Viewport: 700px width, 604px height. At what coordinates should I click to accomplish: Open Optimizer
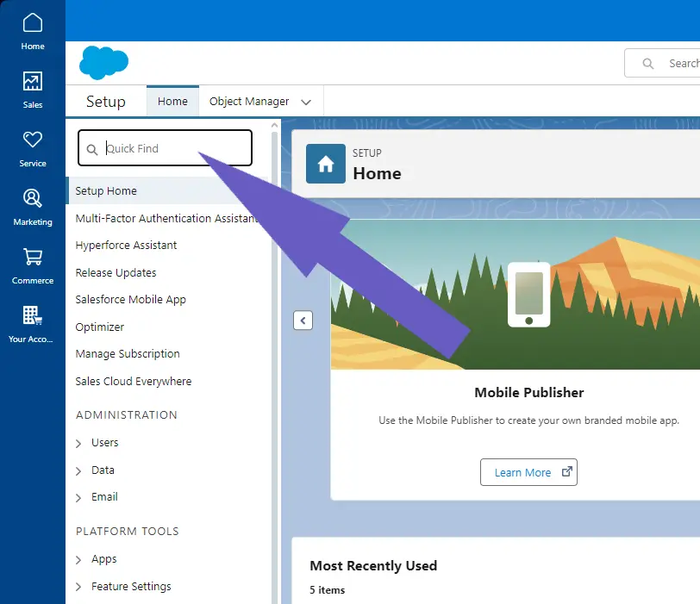tap(99, 327)
